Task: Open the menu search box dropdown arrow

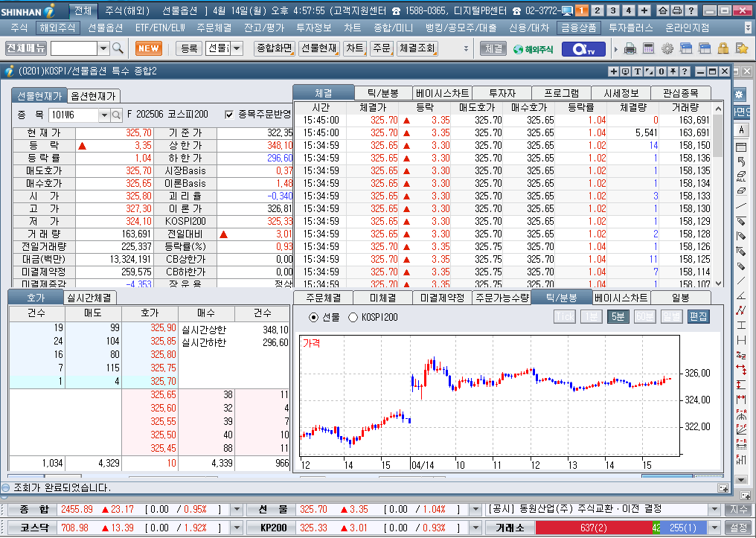Action: pyautogui.click(x=103, y=48)
